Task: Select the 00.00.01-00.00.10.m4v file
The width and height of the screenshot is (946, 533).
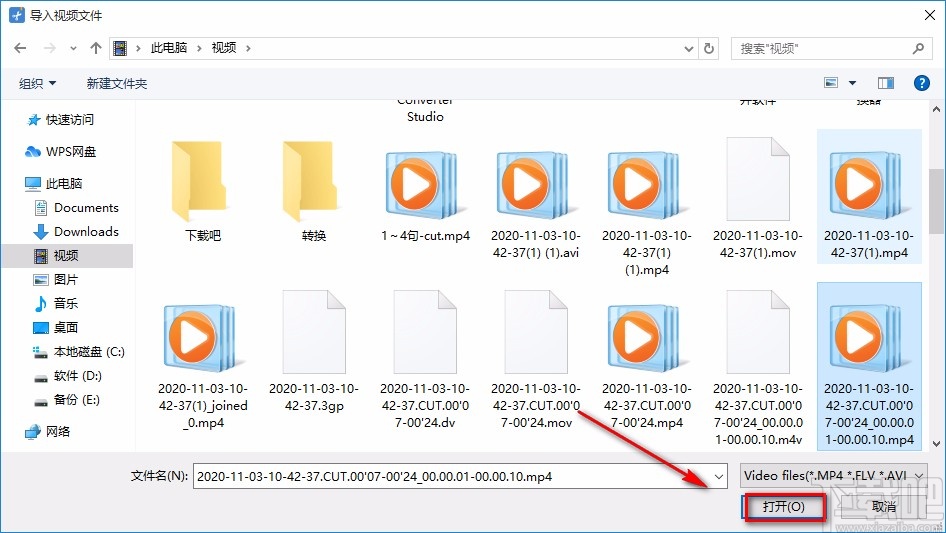Action: [x=758, y=368]
